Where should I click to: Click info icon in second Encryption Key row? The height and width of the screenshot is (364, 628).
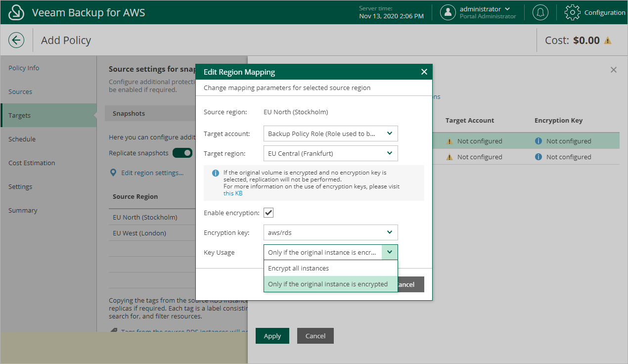[x=538, y=157]
